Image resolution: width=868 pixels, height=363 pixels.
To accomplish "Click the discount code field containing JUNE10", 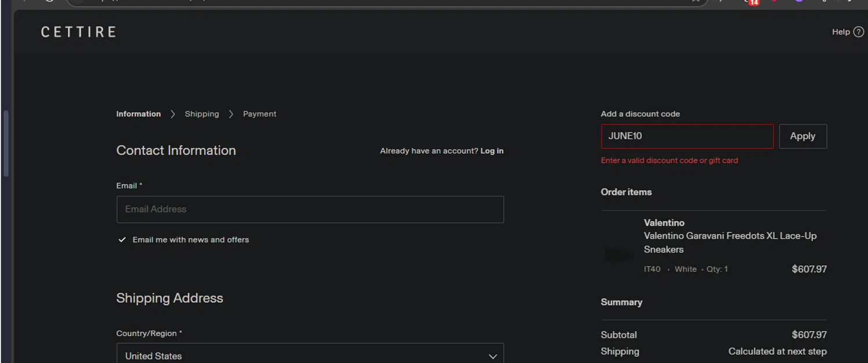I will tap(687, 136).
